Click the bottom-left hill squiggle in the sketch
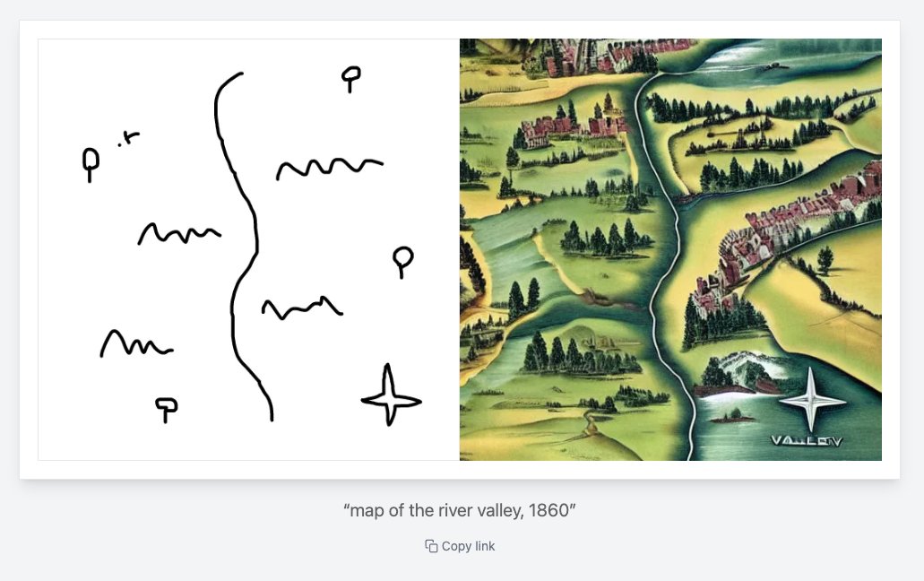 coord(134,343)
